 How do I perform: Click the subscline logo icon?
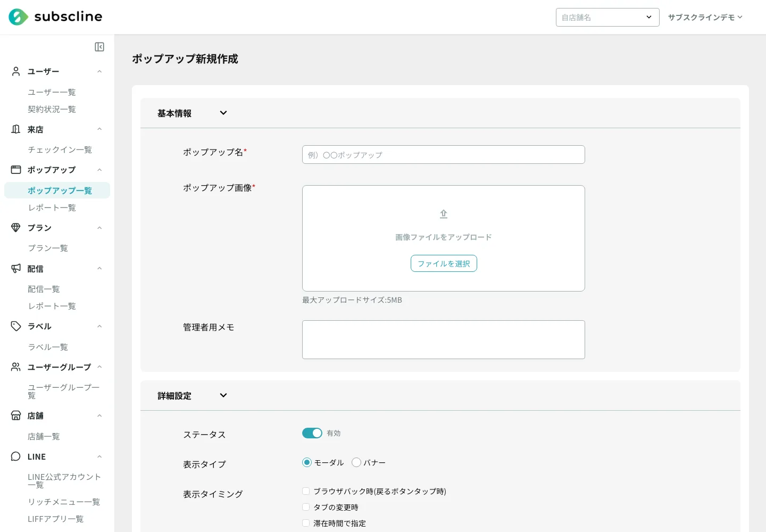[x=18, y=17]
